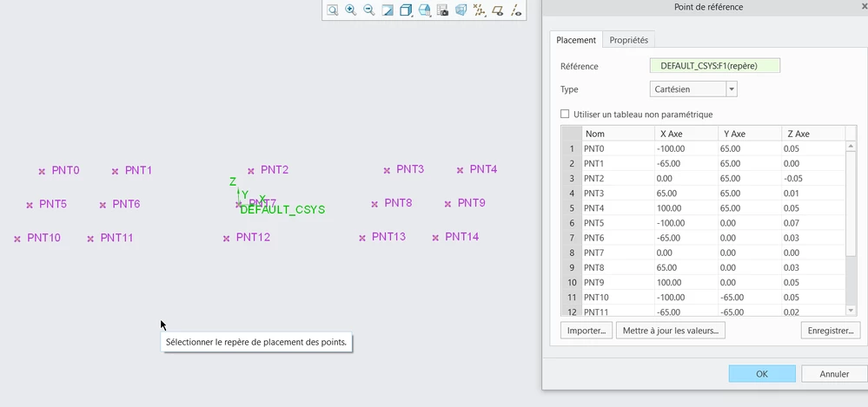The height and width of the screenshot is (407, 868).
Task: Click Mettre à jour les valeurs... button
Action: coord(671,331)
